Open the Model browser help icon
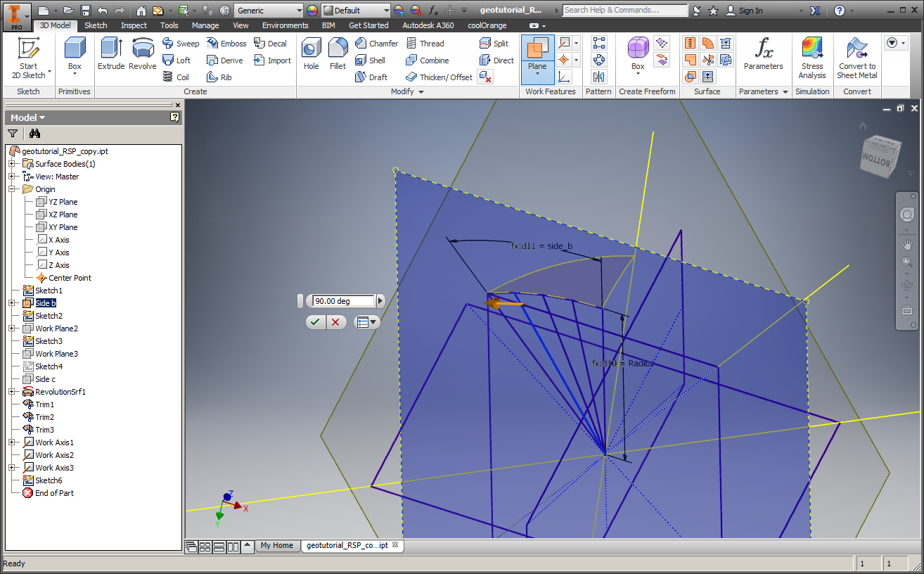Screen dimensions: 924x574 pos(175,117)
